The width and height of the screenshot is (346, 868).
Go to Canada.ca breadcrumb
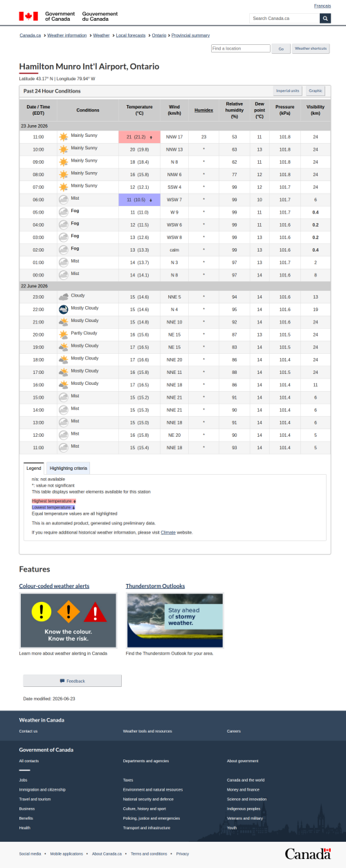pyautogui.click(x=30, y=35)
